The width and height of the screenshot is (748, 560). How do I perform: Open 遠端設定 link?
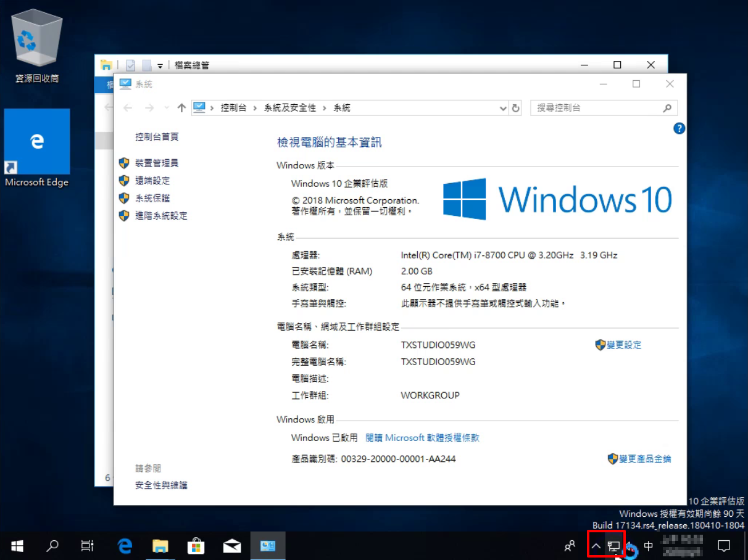tap(152, 181)
